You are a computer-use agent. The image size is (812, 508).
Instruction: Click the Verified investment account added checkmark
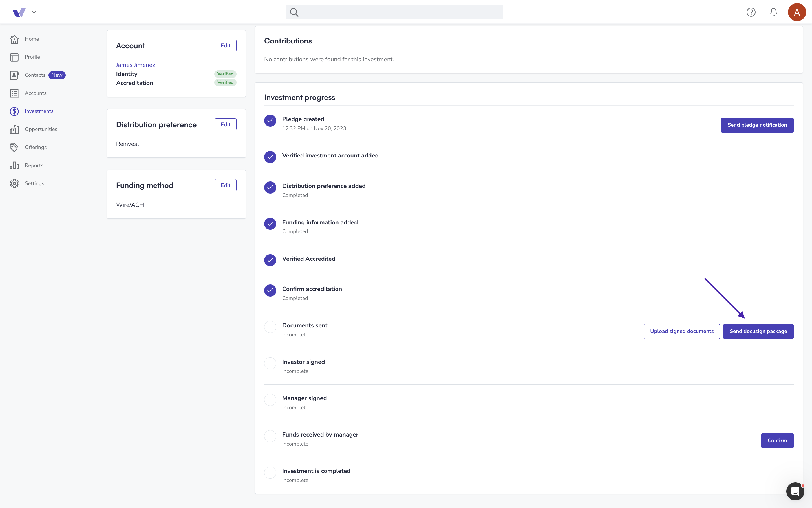[x=270, y=157]
